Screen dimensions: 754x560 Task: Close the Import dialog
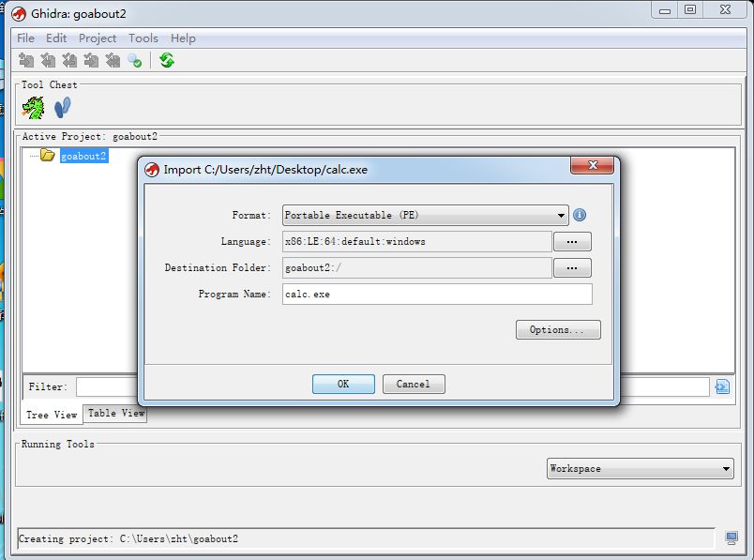592,165
